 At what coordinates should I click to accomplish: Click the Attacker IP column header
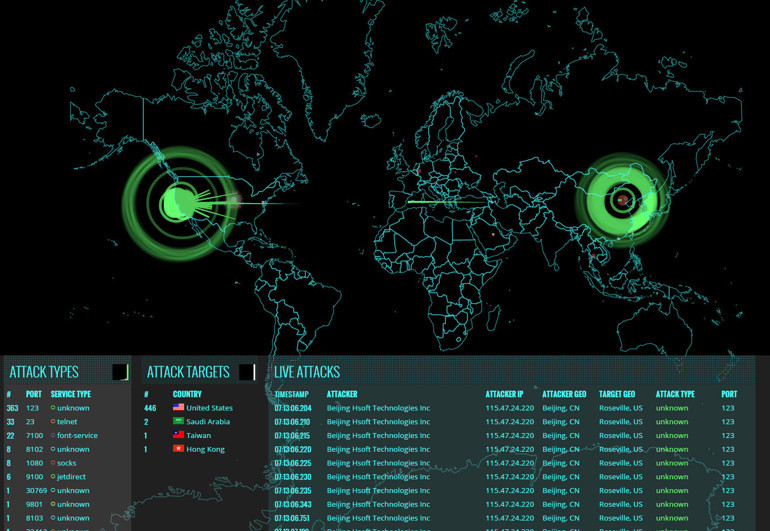point(504,394)
